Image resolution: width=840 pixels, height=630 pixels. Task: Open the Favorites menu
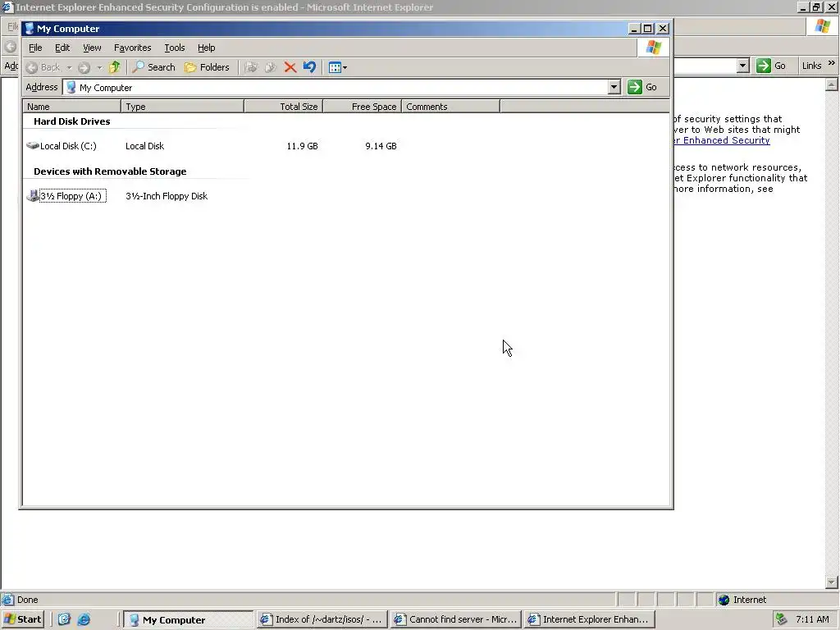click(x=132, y=48)
